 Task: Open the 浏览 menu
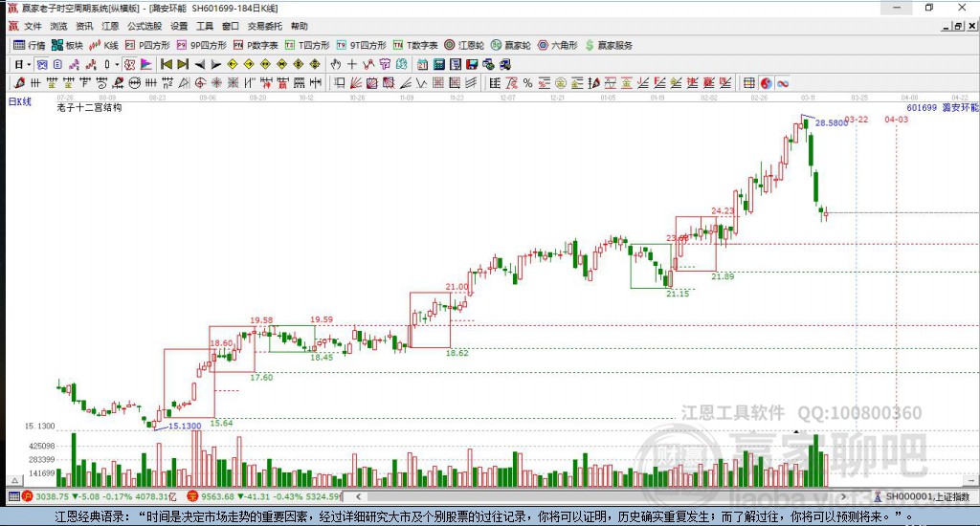(58, 26)
